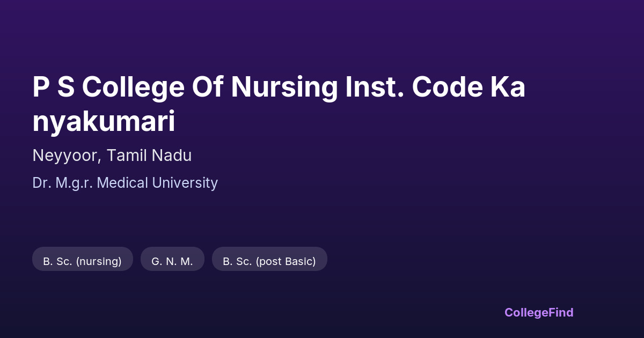Click the word "Nursing" in the heading
Viewport: 644px width, 338px height.
284,87
